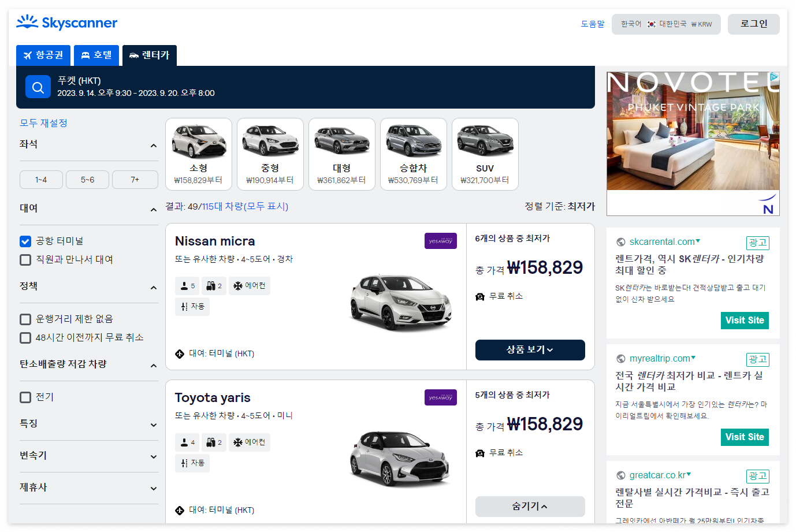796x532 pixels.
Task: Click the luggage icon on Toyota yaris
Action: [211, 442]
